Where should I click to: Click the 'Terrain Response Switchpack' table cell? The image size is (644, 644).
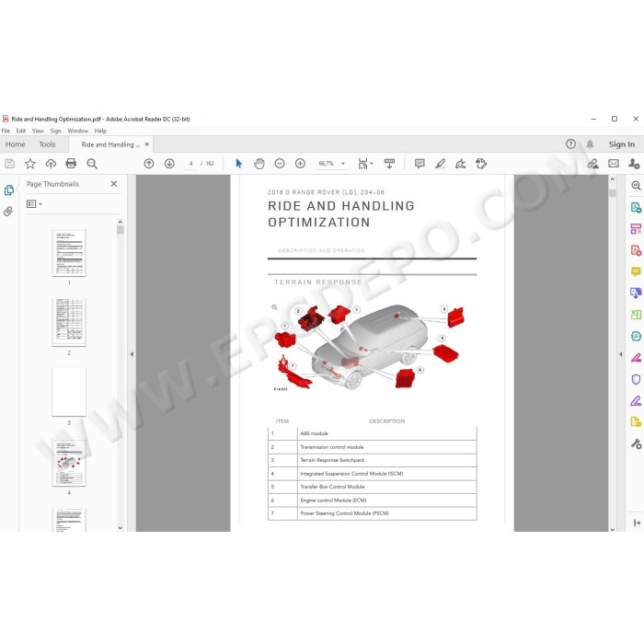387,460
